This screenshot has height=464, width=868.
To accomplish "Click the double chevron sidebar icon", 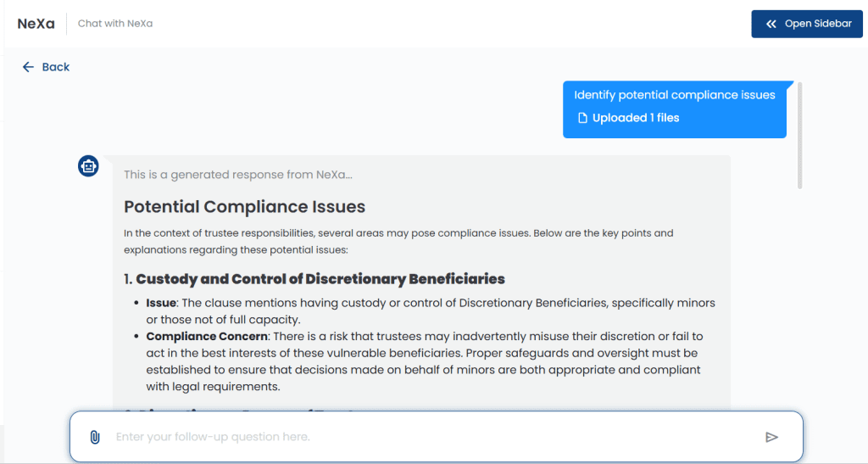I will [771, 24].
